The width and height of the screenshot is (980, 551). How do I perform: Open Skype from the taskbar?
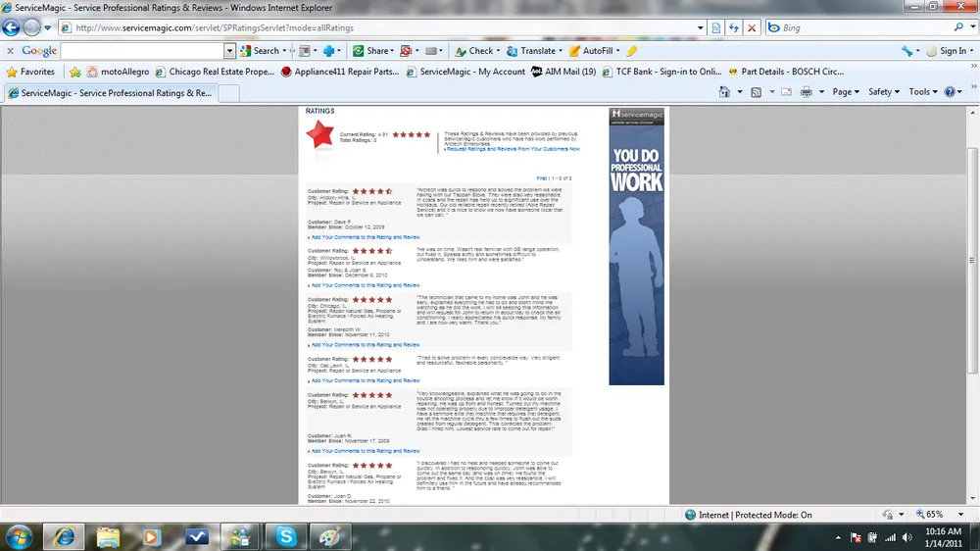pos(285,536)
